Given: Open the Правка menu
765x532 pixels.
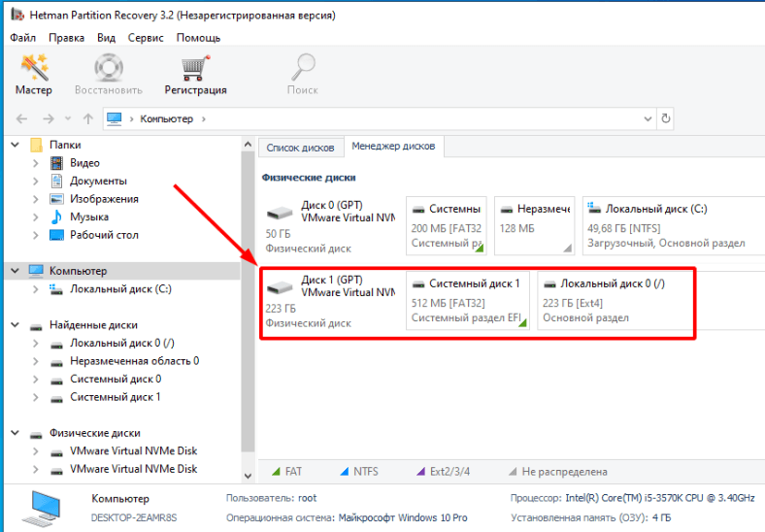Looking at the screenshot, I should pos(66,38).
